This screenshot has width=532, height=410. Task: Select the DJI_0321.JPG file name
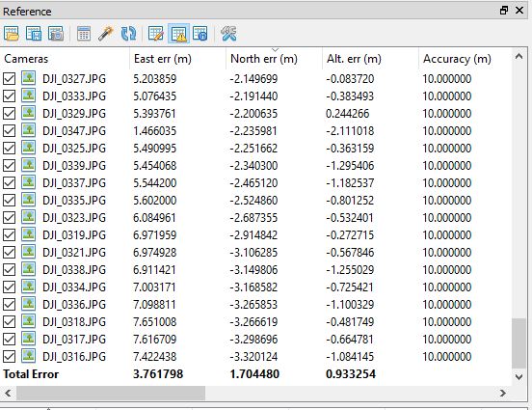point(74,253)
